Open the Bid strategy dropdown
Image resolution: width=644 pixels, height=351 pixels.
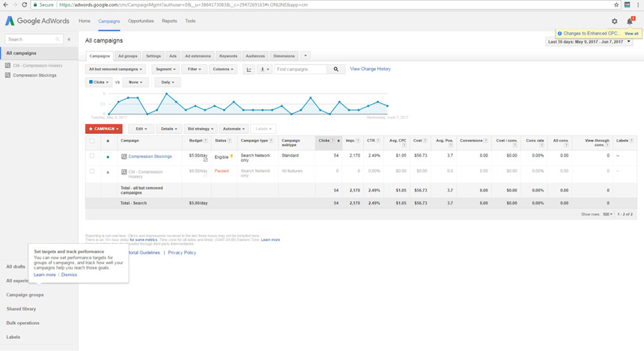(x=201, y=129)
